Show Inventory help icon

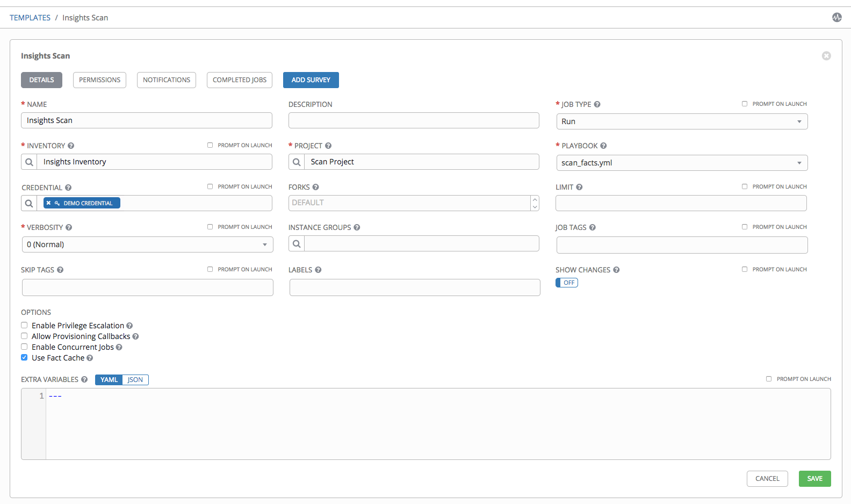[x=71, y=146]
